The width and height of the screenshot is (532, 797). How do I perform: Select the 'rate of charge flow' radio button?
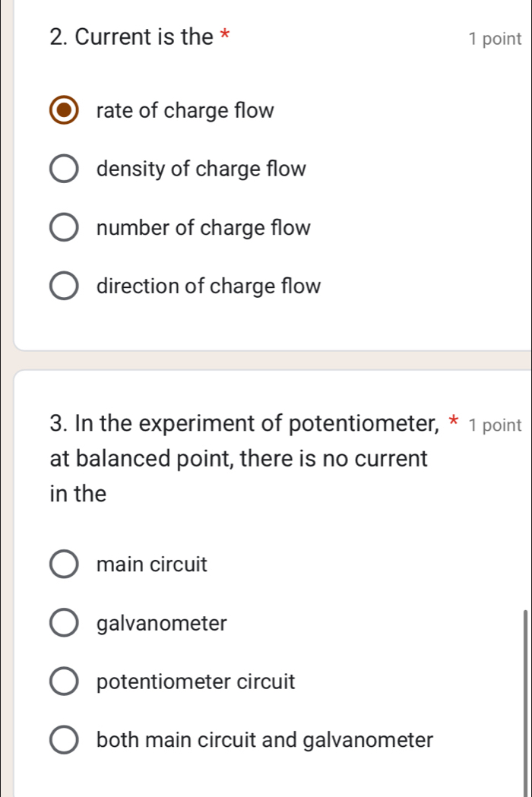coord(64,111)
